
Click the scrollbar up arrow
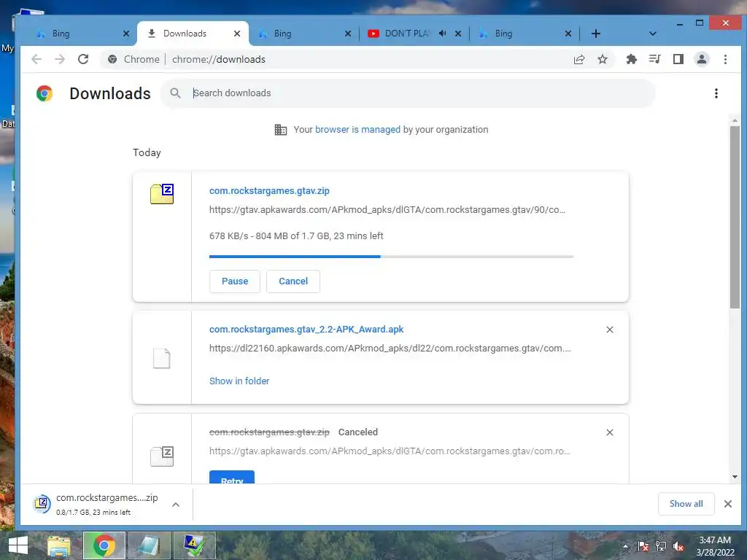(x=735, y=121)
